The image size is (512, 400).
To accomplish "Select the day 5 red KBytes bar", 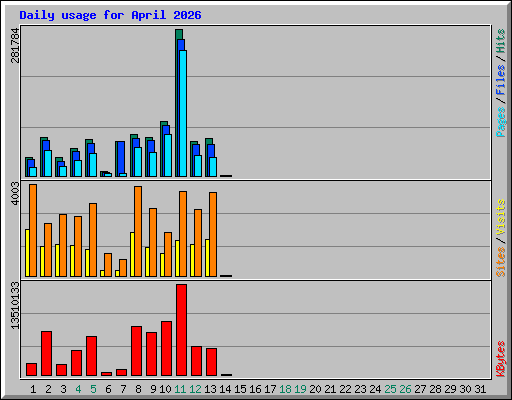I will pos(91,356).
